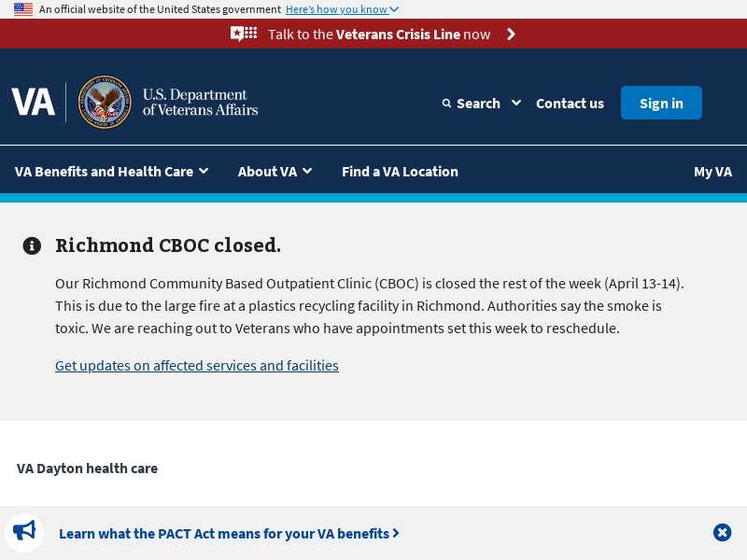747x560 pixels.
Task: Click the Veterans Crisis Line chat icon
Action: click(244, 34)
